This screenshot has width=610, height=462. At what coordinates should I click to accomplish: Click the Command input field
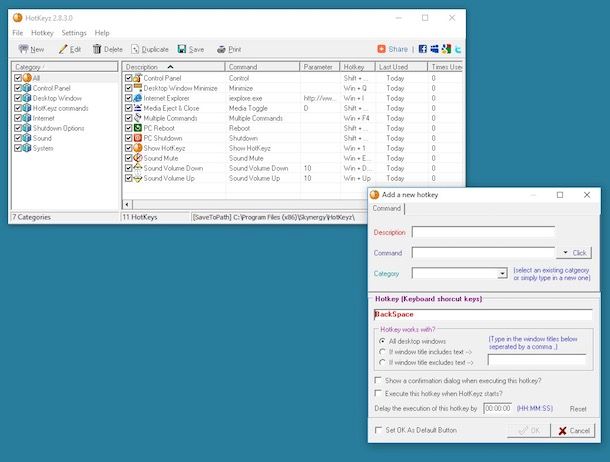[x=483, y=253]
